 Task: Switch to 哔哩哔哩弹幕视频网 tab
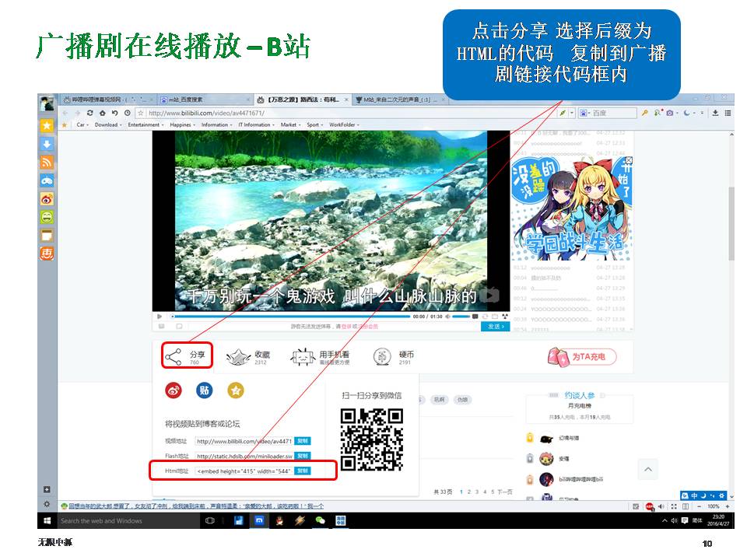108,100
